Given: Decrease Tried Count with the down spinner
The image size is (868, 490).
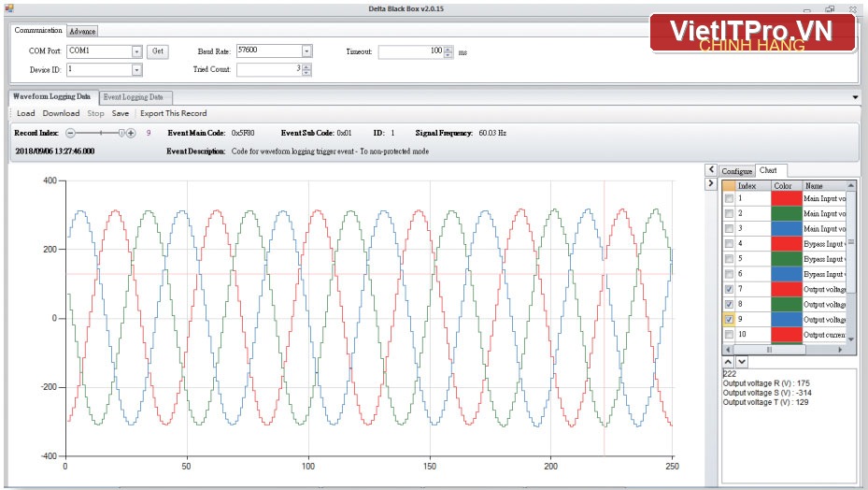Looking at the screenshot, I should coord(306,73).
